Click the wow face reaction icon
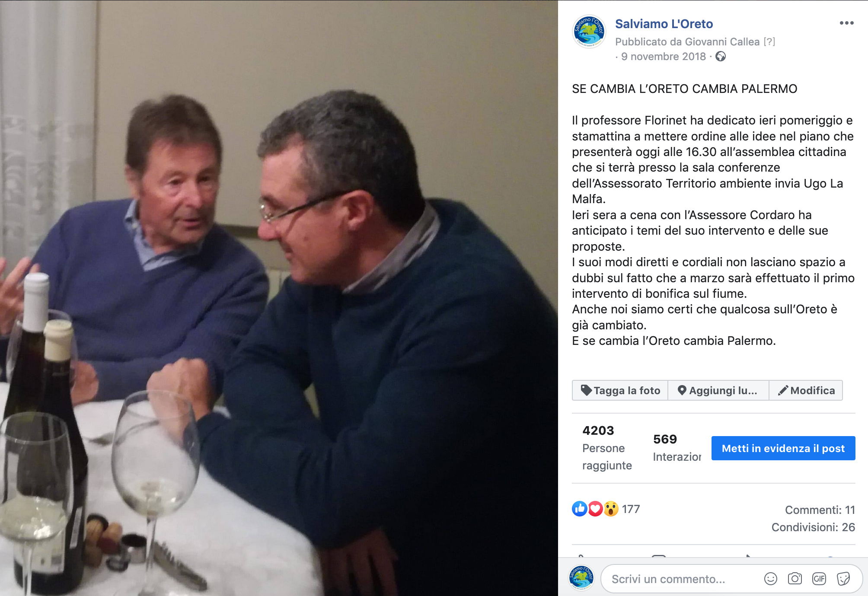 coord(611,509)
